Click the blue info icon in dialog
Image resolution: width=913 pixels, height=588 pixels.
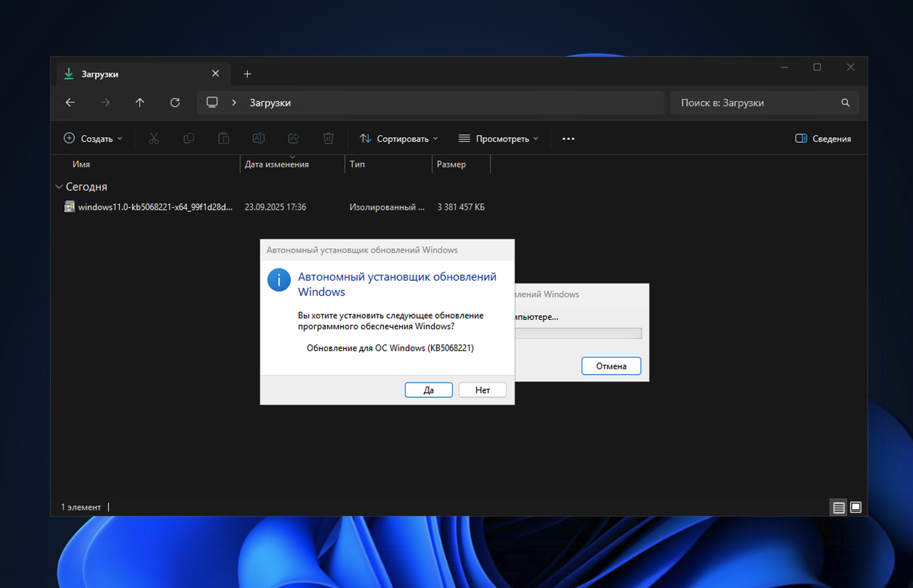pyautogui.click(x=279, y=280)
